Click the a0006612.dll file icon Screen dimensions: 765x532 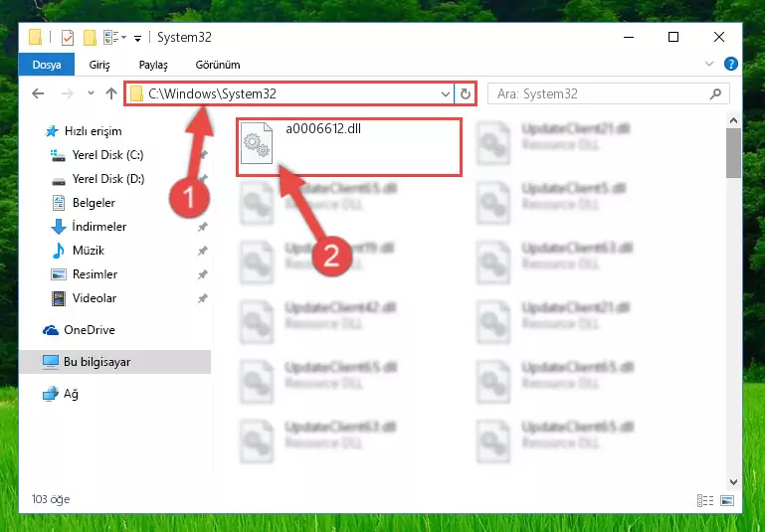257,143
